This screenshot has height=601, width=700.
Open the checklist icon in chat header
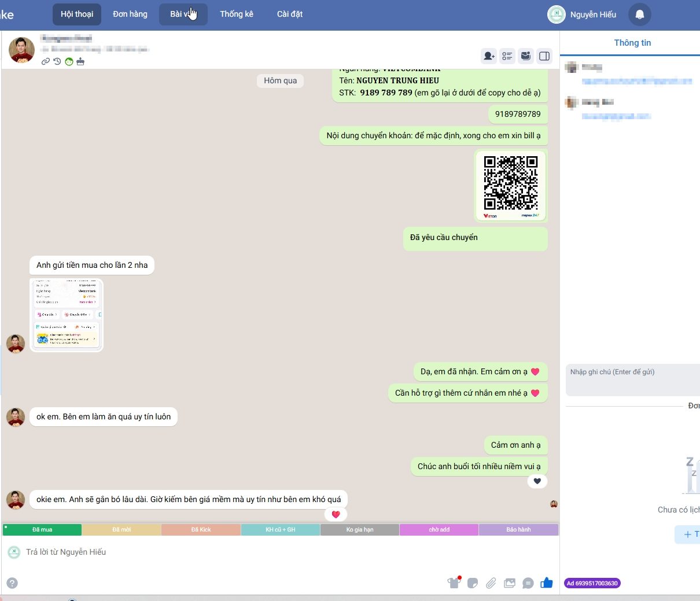pyautogui.click(x=507, y=56)
